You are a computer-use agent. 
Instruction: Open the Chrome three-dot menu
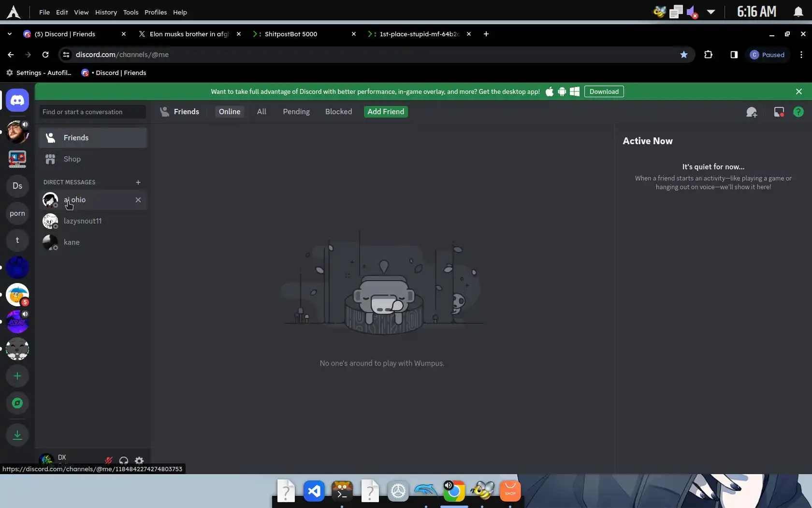coord(801,55)
